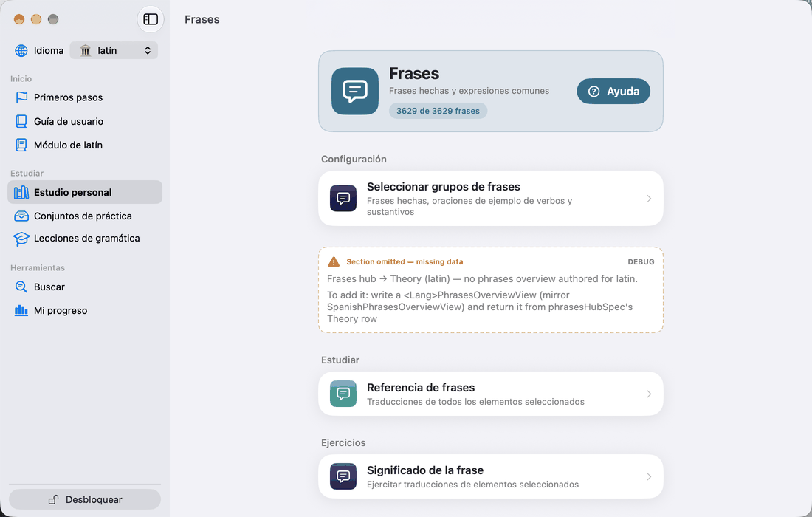Viewport: 812px width, 517px height.
Task: Open Primeros pasos flag icon
Action: tap(21, 97)
